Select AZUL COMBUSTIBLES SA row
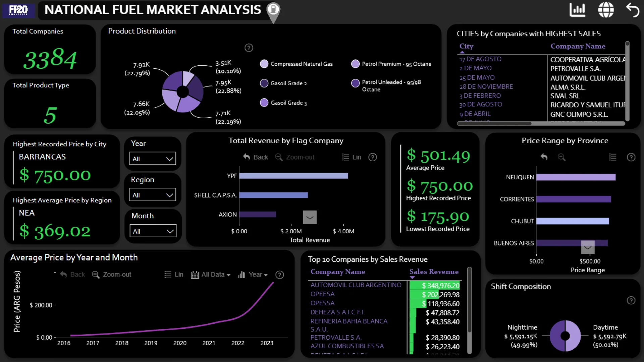The width and height of the screenshot is (644, 362). (347, 346)
